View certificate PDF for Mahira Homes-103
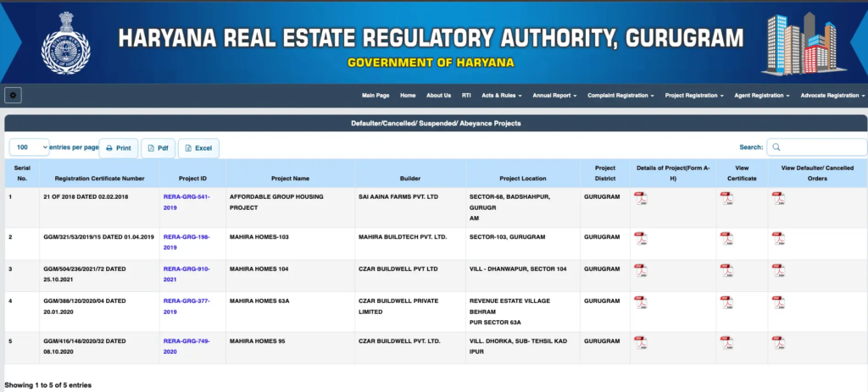 tap(726, 238)
